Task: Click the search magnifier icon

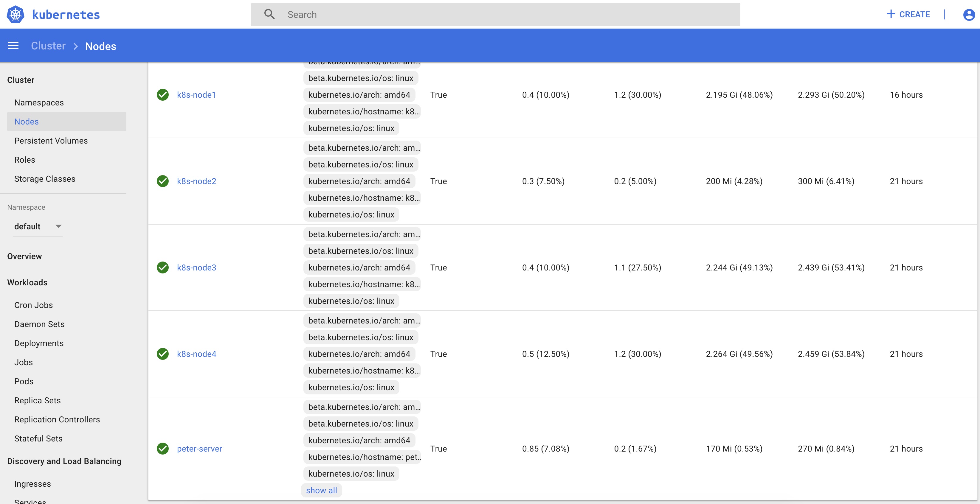Action: 269,14
